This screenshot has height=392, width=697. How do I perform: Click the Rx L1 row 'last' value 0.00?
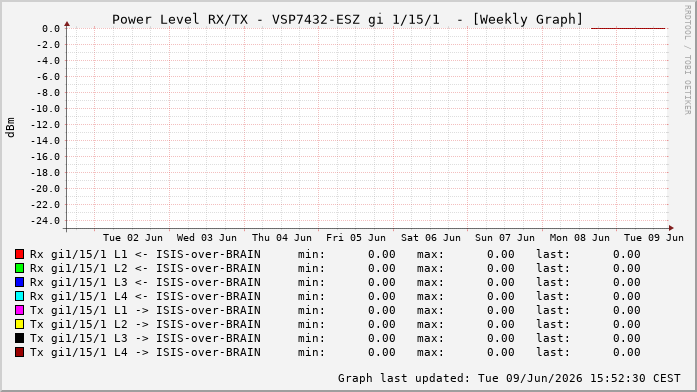pyautogui.click(x=627, y=254)
